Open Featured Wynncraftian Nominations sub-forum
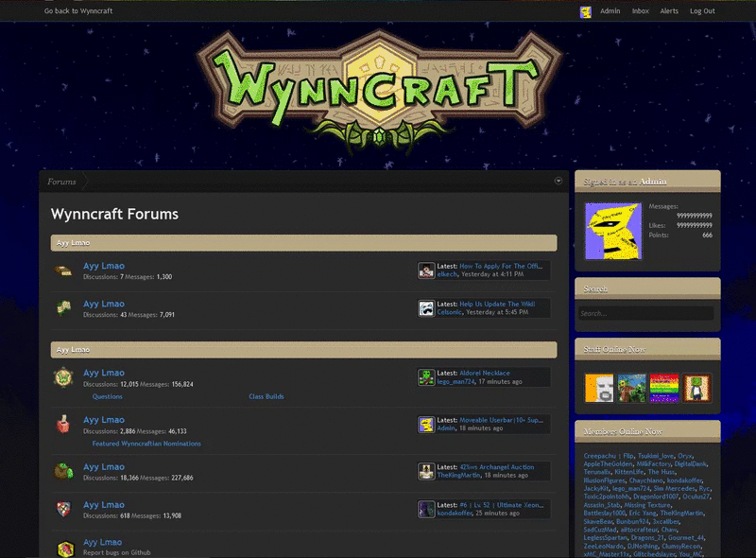This screenshot has height=558, width=756. [x=146, y=444]
